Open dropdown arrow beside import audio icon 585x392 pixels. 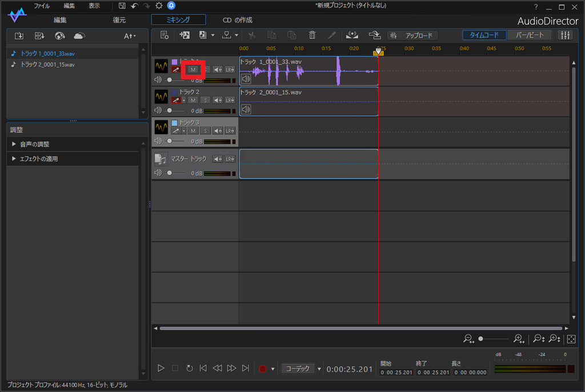(213, 35)
